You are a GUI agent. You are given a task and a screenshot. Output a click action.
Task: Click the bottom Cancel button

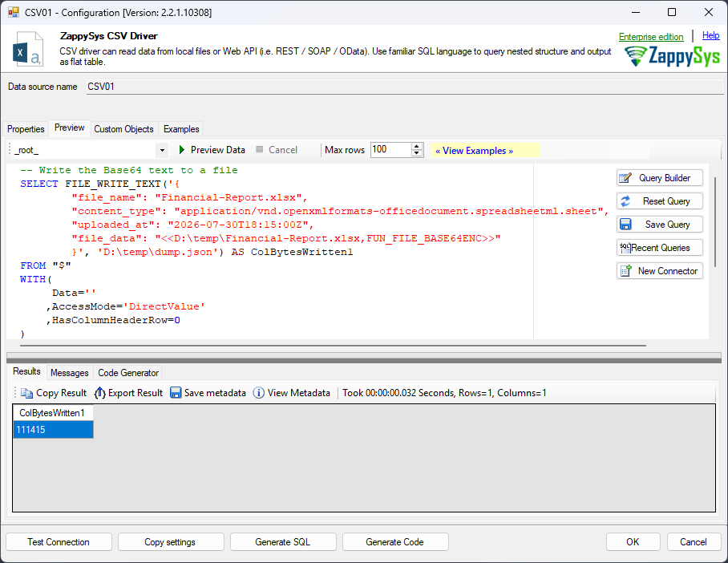[694, 542]
